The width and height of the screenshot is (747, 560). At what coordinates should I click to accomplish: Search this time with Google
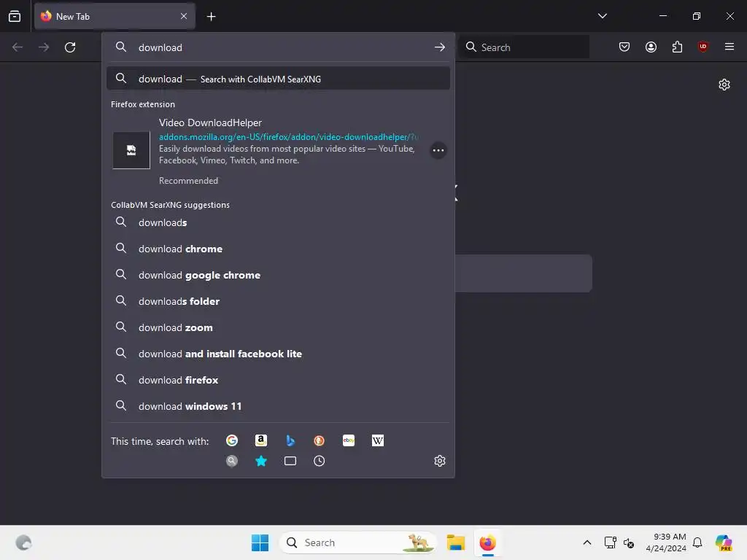tap(232, 440)
